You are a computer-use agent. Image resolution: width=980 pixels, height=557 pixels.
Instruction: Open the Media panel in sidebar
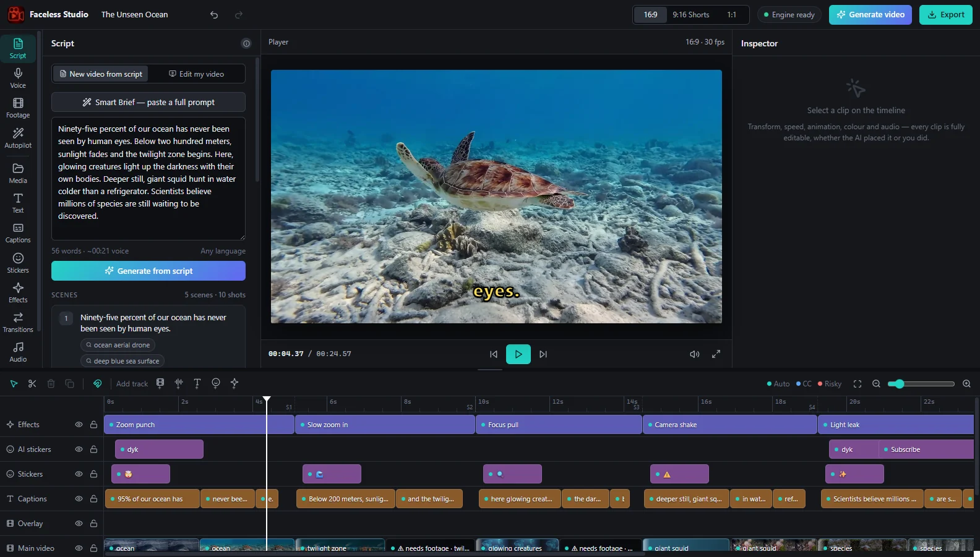coord(18,174)
